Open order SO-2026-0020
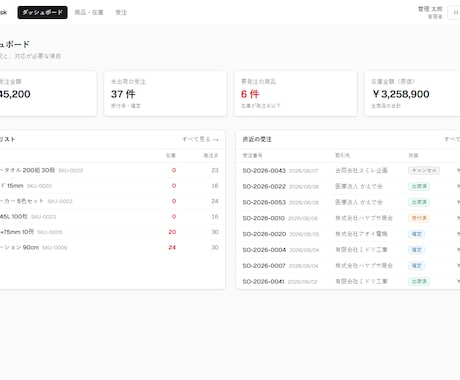 tap(264, 234)
